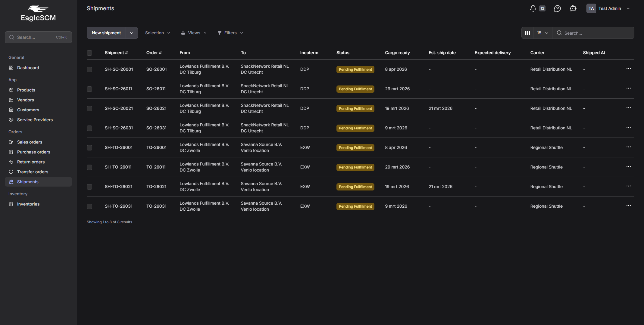Toggle column visibility icon
Image resolution: width=644 pixels, height=325 pixels.
point(527,33)
